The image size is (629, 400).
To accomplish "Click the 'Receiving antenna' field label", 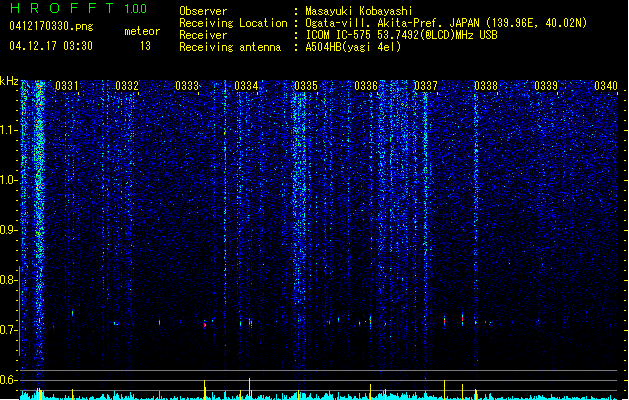I will click(x=230, y=47).
